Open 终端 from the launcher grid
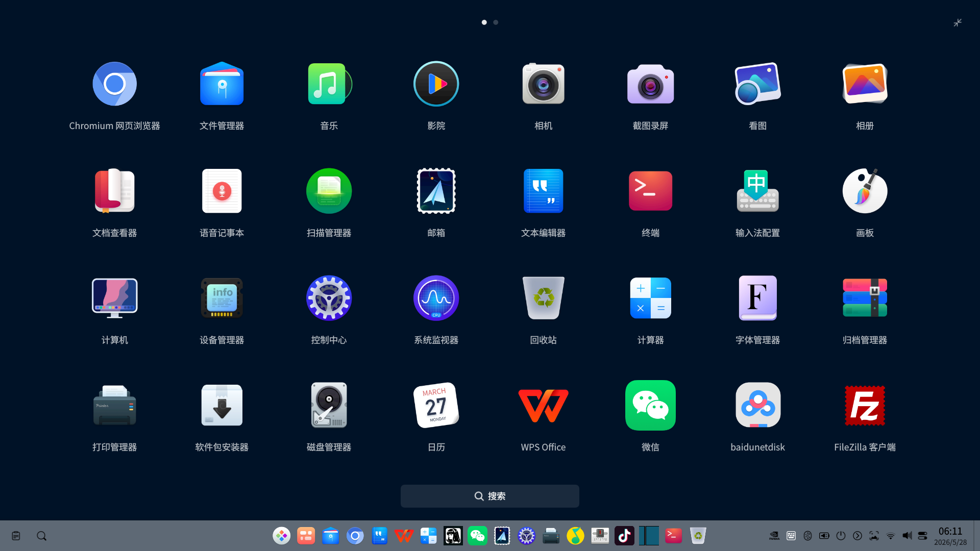This screenshot has width=980, height=551. click(650, 191)
